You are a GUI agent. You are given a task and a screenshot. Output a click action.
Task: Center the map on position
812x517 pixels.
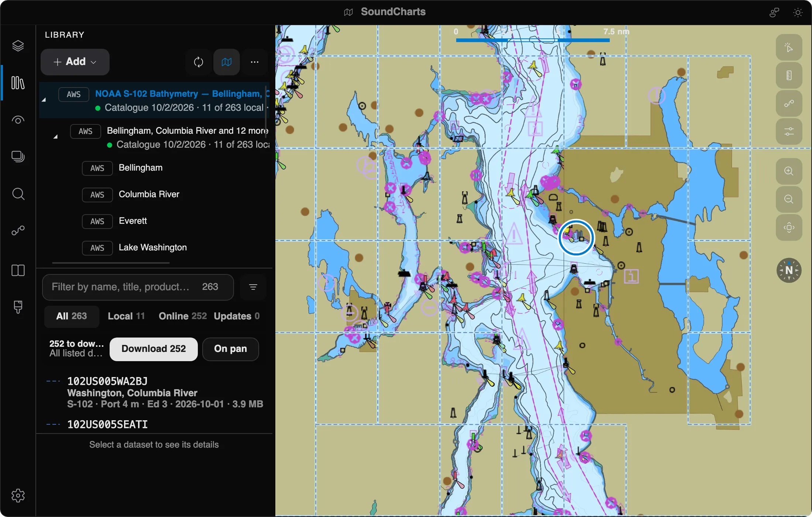click(x=789, y=227)
